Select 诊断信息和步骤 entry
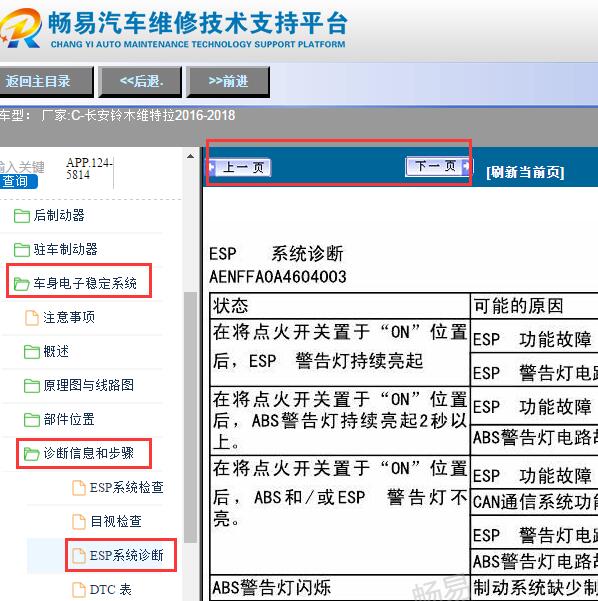Screen dimensions: 598x601 tap(89, 453)
